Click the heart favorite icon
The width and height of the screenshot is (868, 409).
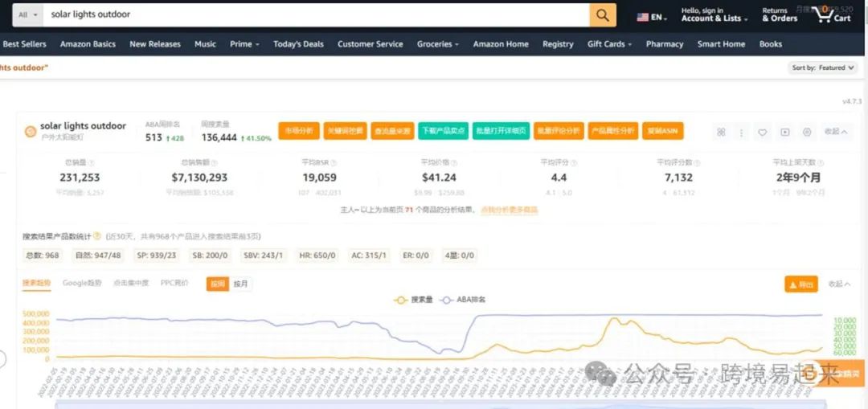click(x=762, y=133)
